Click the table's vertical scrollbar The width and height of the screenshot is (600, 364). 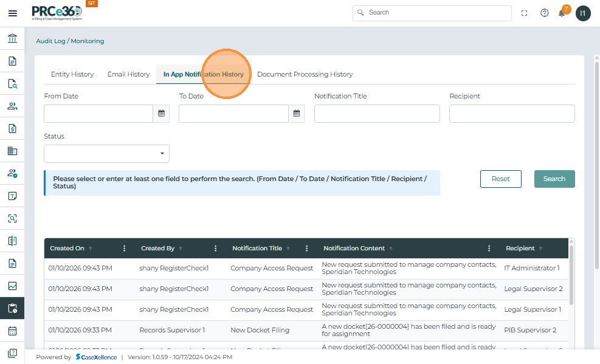pyautogui.click(x=571, y=273)
